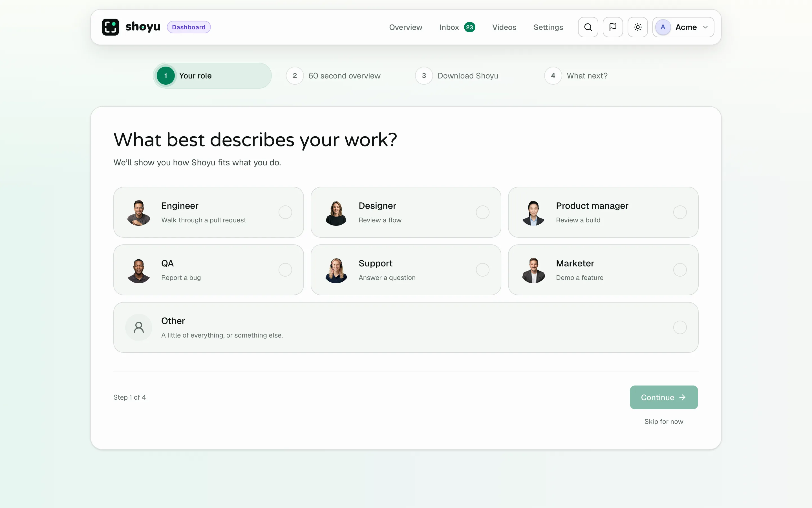Expand the Acme account dropdown chevron

click(705, 27)
